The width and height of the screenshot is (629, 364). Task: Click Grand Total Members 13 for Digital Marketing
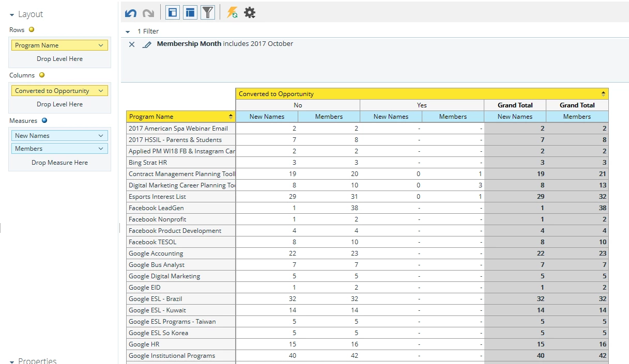[602, 185]
